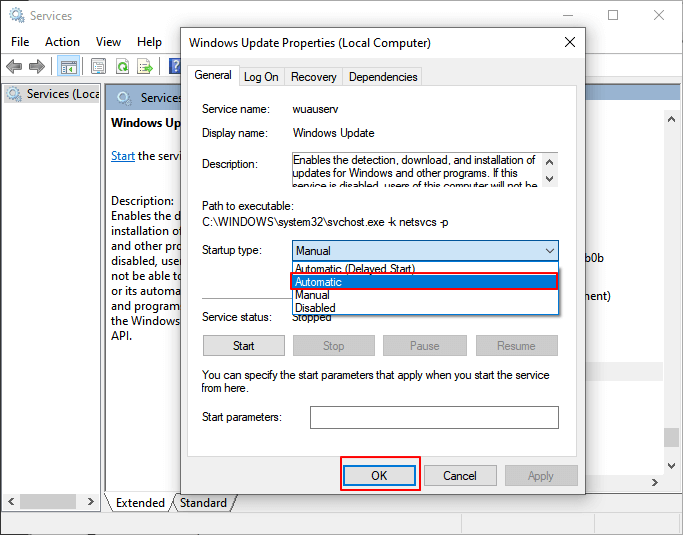Viewport: 683px width, 535px height.
Task: Click the Forward arrow in the toolbar
Action: 37,67
